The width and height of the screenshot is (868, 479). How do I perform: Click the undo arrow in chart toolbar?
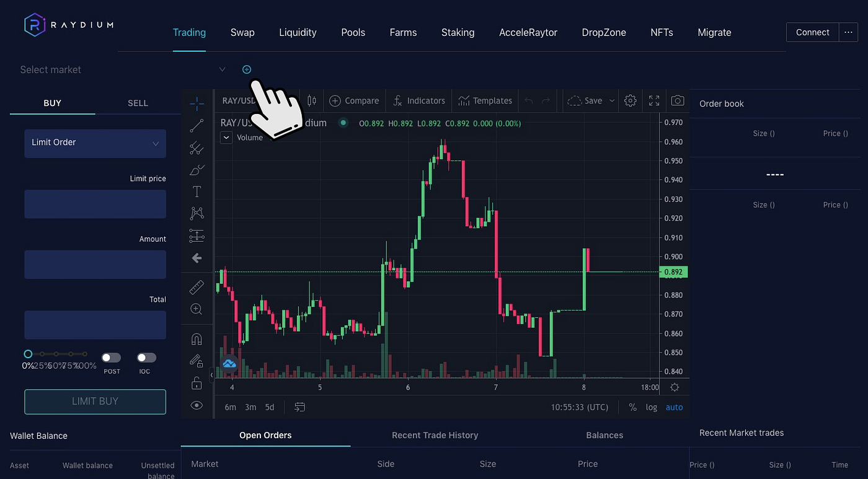tap(528, 100)
